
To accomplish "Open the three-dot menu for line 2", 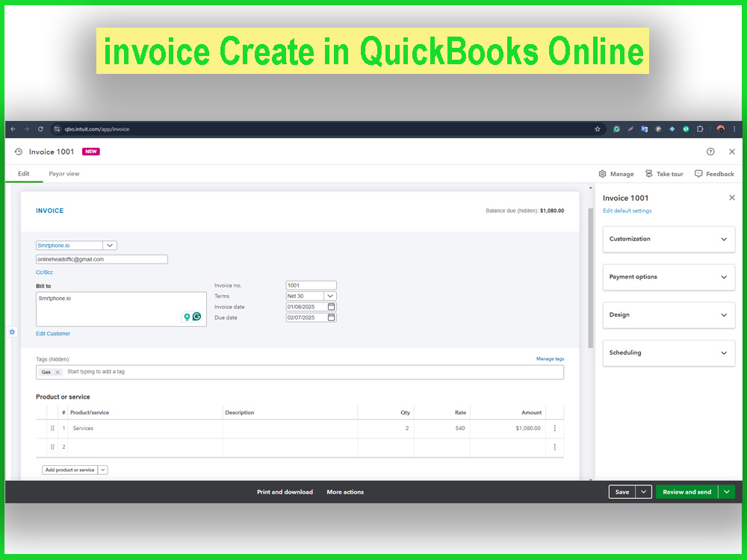I will pyautogui.click(x=554, y=447).
